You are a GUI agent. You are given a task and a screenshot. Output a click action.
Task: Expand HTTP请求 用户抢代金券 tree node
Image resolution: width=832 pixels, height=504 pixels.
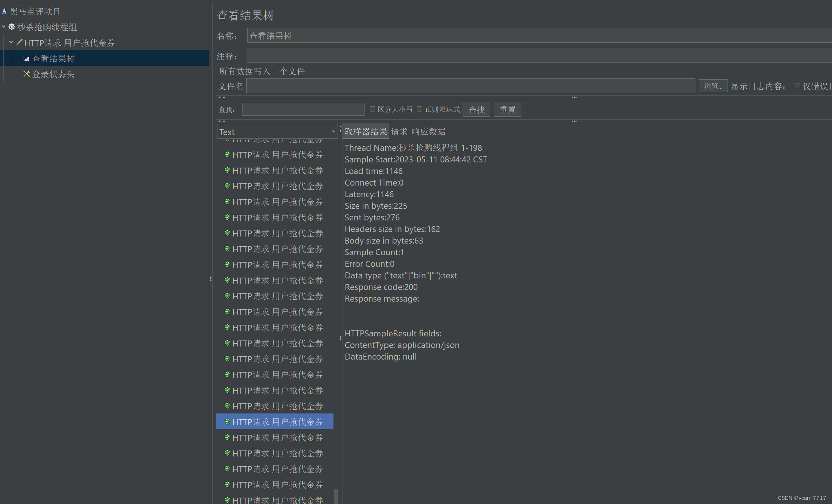pos(13,42)
